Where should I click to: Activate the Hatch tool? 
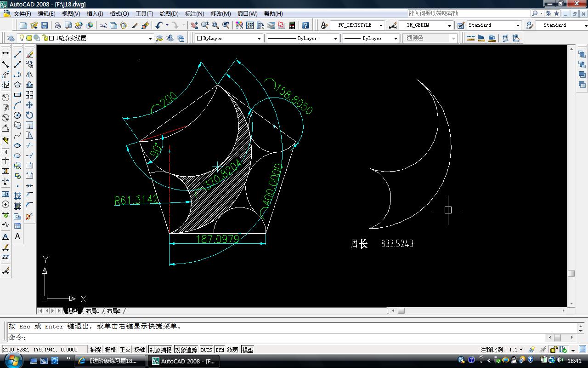pos(17,196)
